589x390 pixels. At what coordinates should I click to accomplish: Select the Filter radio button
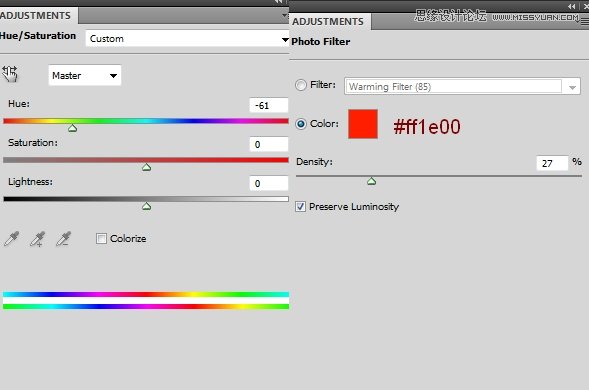click(x=301, y=85)
